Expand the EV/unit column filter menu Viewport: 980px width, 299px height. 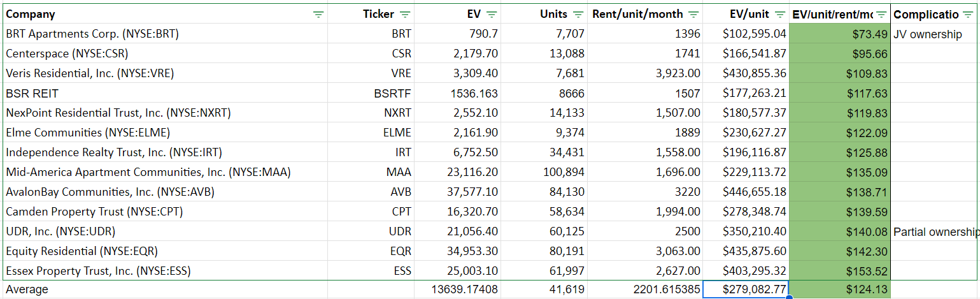pos(779,14)
